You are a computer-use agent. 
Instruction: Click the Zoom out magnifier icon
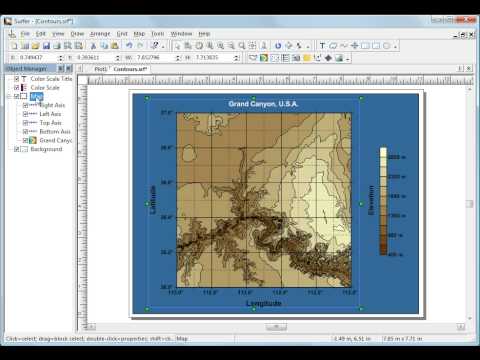231,46
